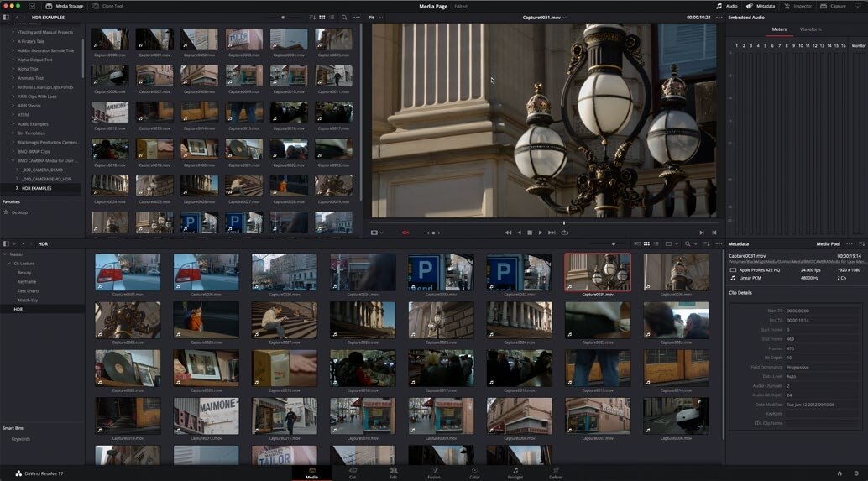
Task: Switch media storage to thumbnail view
Action: (322, 18)
